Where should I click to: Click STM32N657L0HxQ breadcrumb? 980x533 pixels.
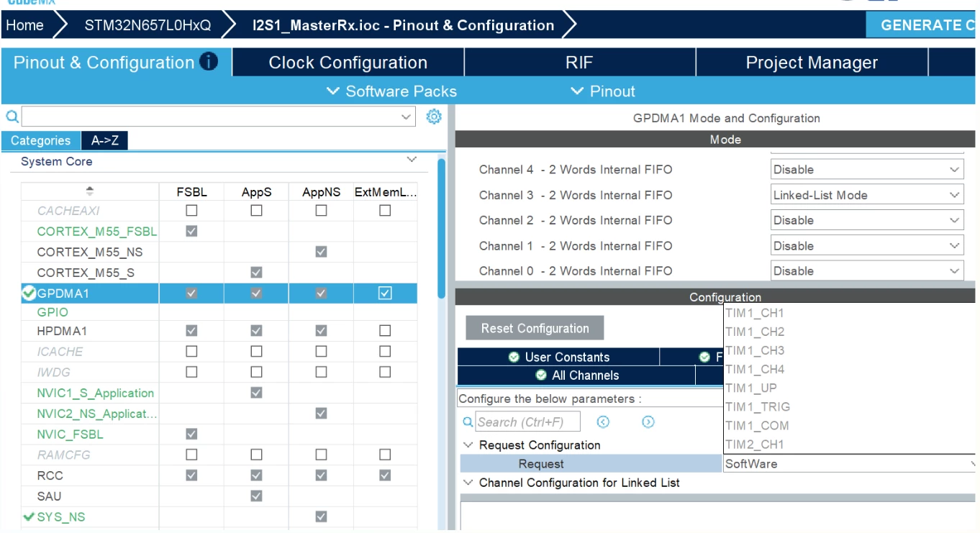148,25
